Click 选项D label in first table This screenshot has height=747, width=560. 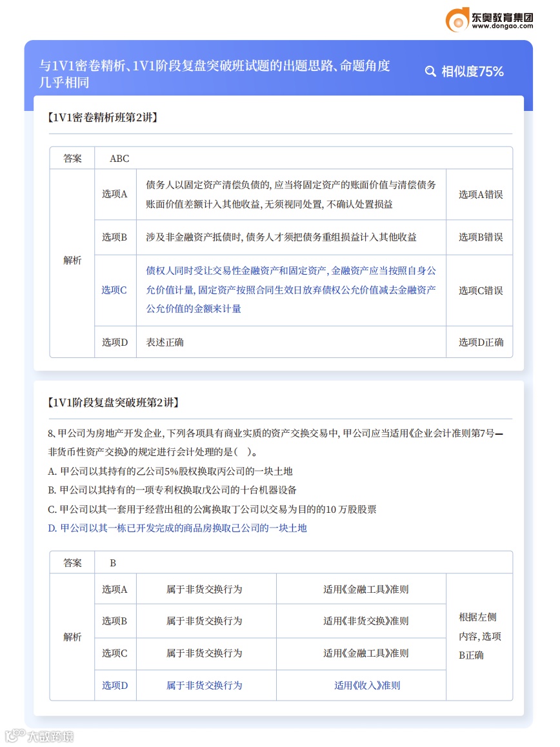[115, 342]
